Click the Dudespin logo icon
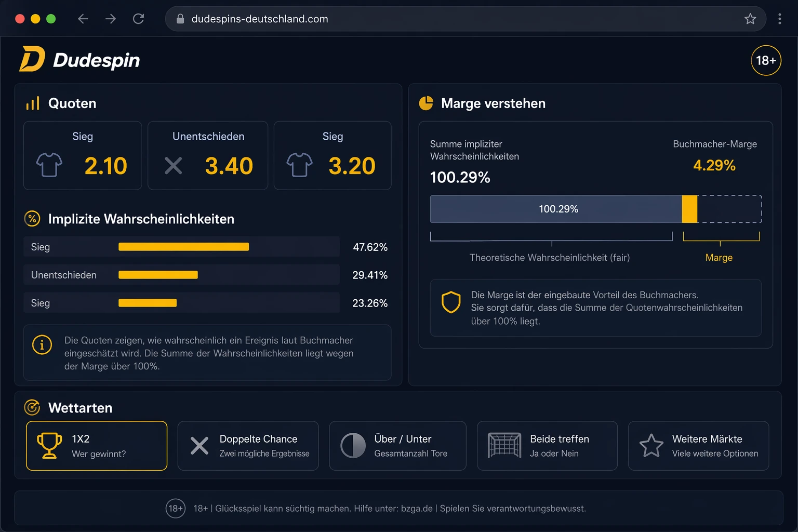Image resolution: width=798 pixels, height=532 pixels. click(32, 59)
